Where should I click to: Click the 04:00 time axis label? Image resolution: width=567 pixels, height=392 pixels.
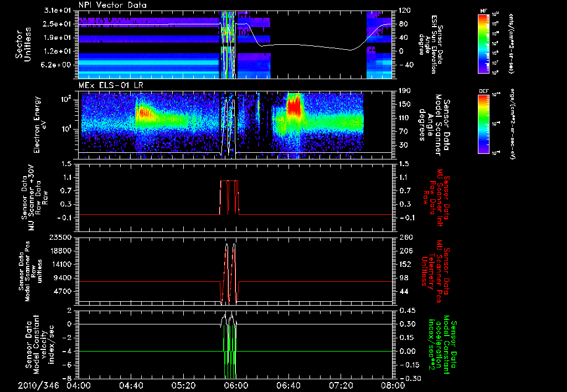coord(79,386)
